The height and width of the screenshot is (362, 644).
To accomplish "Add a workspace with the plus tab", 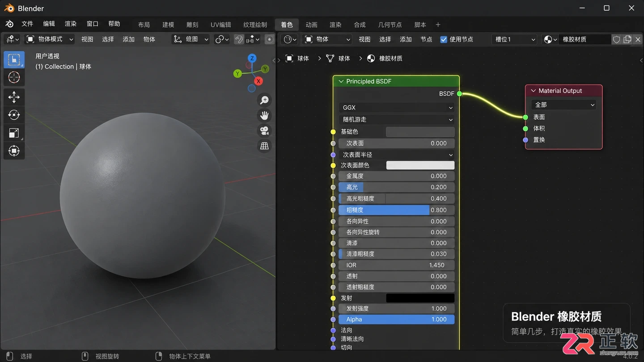I will 438,25.
